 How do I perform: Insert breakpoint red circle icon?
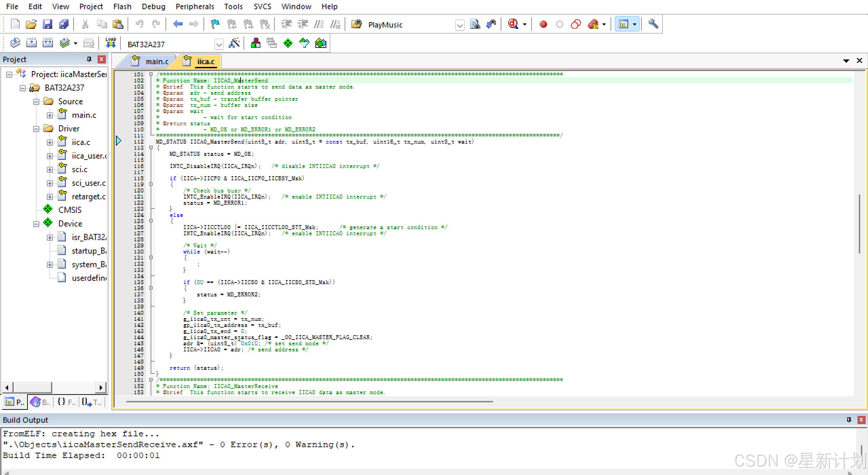(x=543, y=24)
